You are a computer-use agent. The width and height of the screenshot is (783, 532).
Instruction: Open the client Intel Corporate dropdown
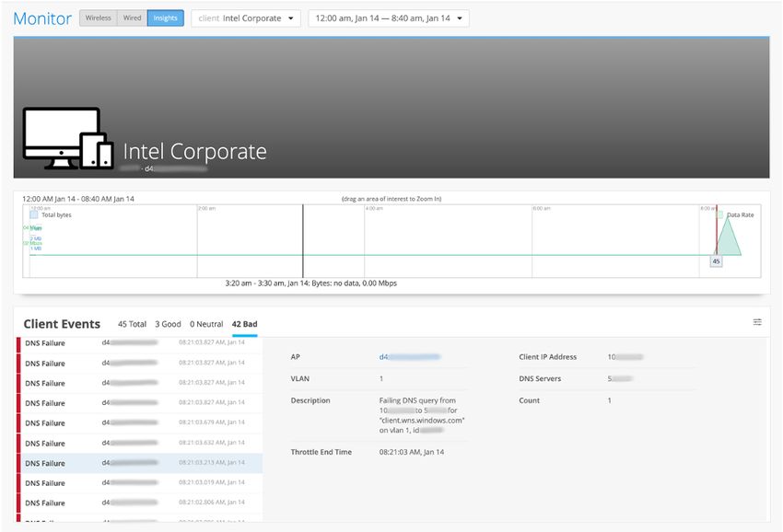coord(246,18)
